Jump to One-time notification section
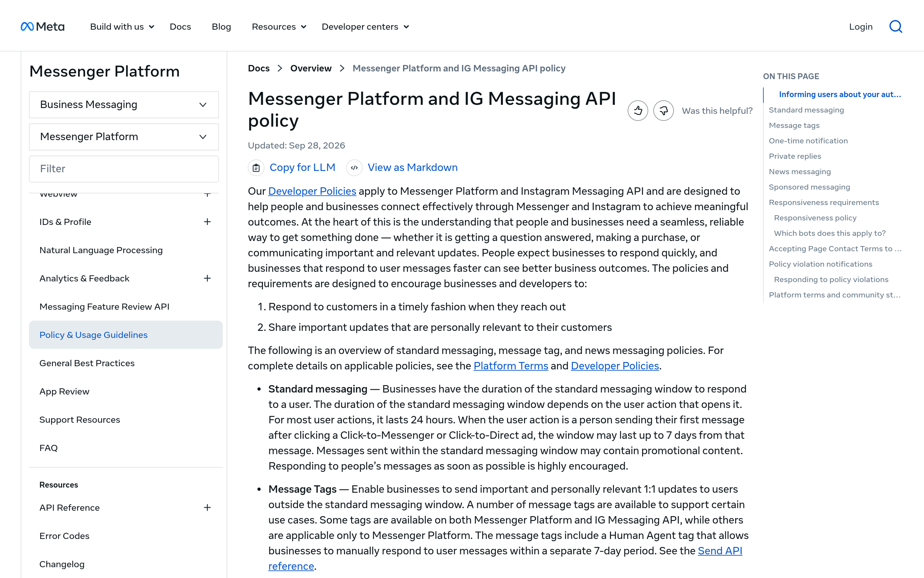The width and height of the screenshot is (924, 578). pos(808,141)
